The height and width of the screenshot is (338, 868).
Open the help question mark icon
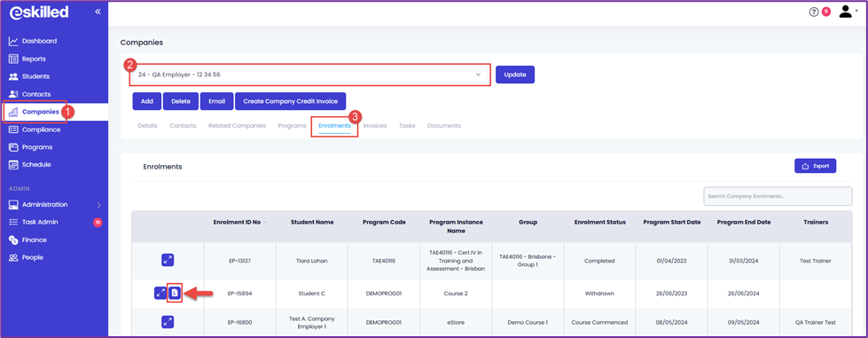814,12
